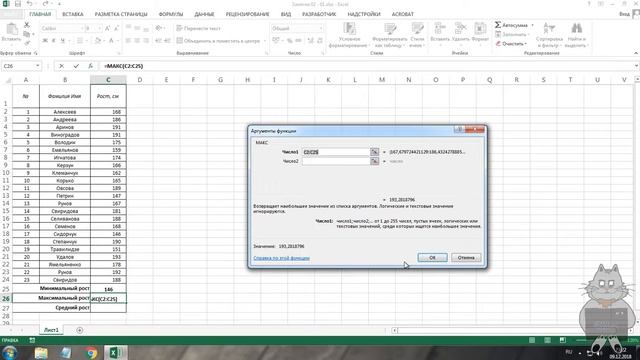Open the ДАННЫЕ ribbon tab
The width and height of the screenshot is (640, 360).
[204, 14]
